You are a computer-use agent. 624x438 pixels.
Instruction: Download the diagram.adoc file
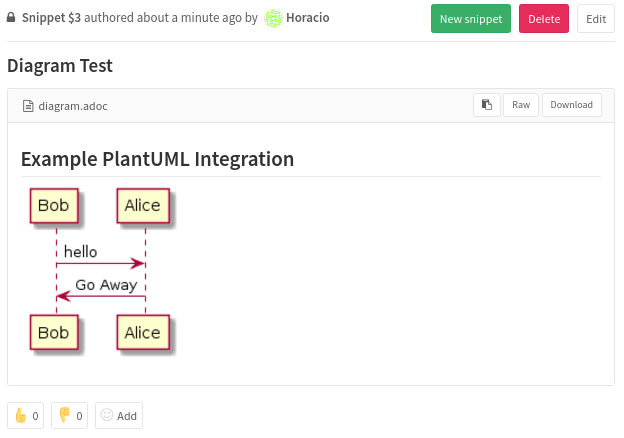(571, 105)
